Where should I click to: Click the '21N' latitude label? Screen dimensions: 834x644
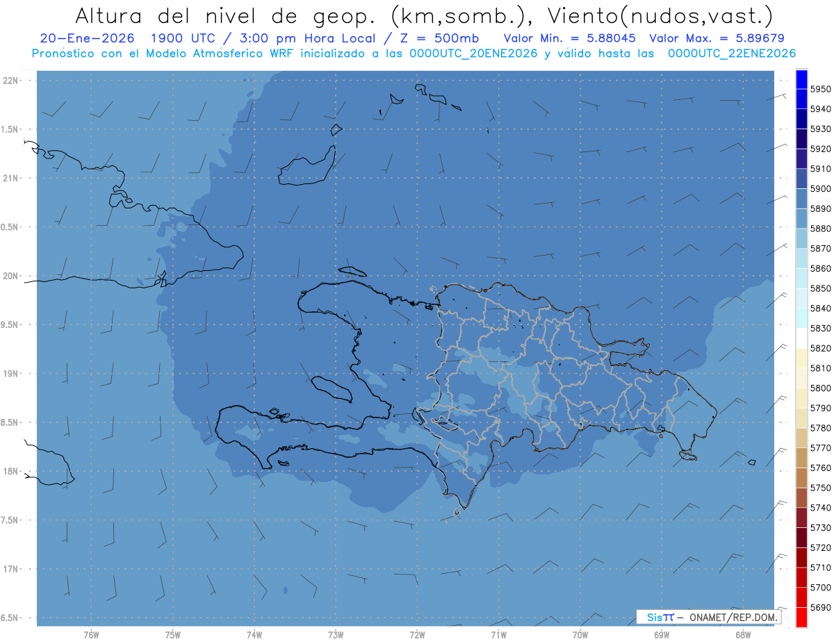(x=10, y=179)
